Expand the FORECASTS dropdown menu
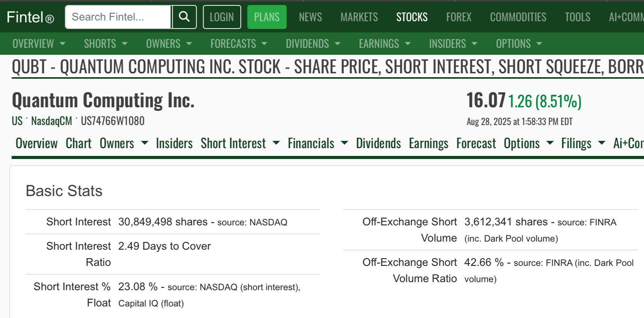Viewport: 644px width, 318px height. click(x=239, y=44)
